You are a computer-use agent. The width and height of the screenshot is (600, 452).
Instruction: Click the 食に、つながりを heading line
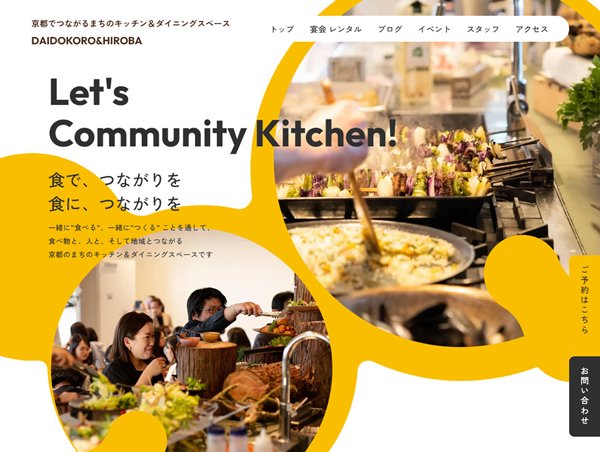tap(115, 204)
